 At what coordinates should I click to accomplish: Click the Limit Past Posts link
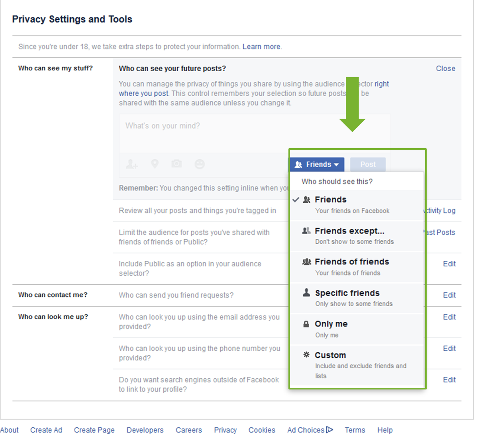440,233
